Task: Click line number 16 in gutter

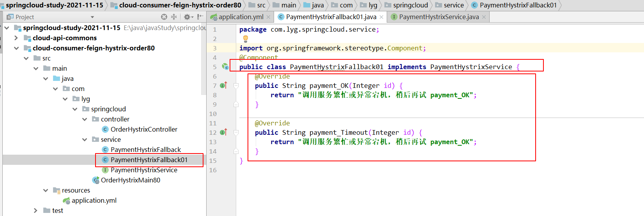Action: click(x=213, y=170)
